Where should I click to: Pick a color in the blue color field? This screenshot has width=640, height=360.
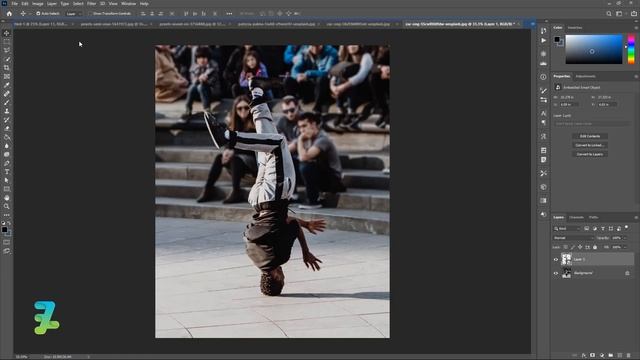click(x=593, y=49)
